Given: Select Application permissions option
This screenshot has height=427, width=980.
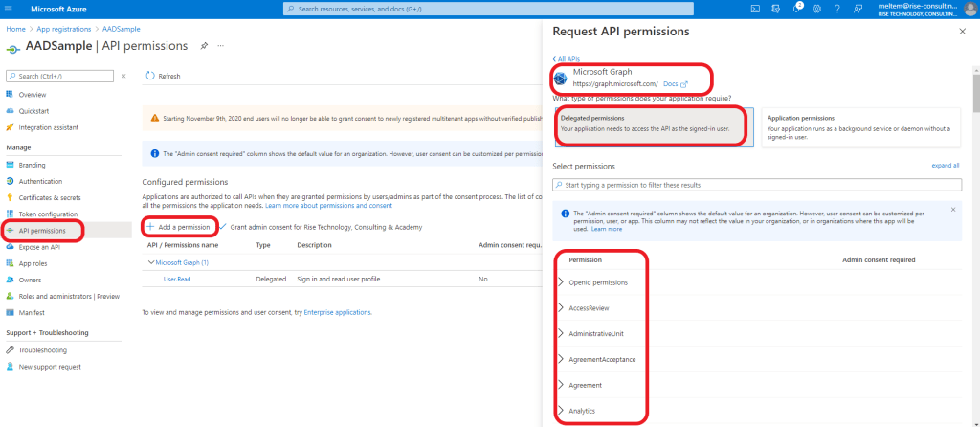Looking at the screenshot, I should click(860, 127).
